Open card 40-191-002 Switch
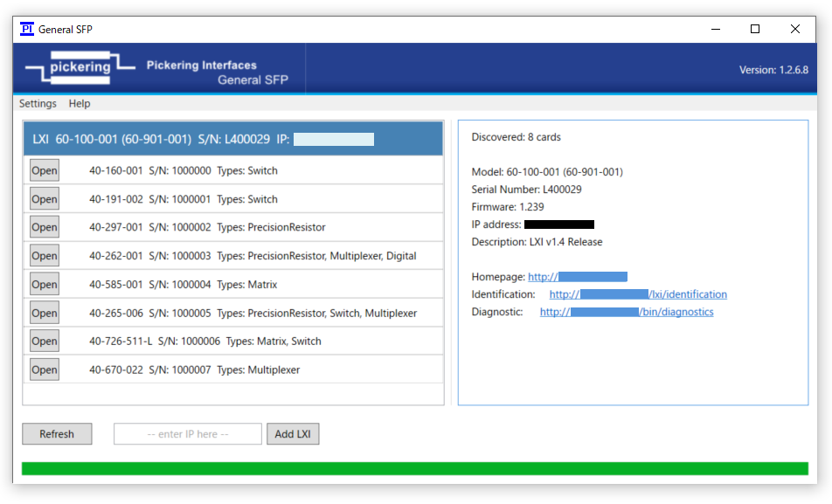This screenshot has height=504, width=832. point(44,199)
